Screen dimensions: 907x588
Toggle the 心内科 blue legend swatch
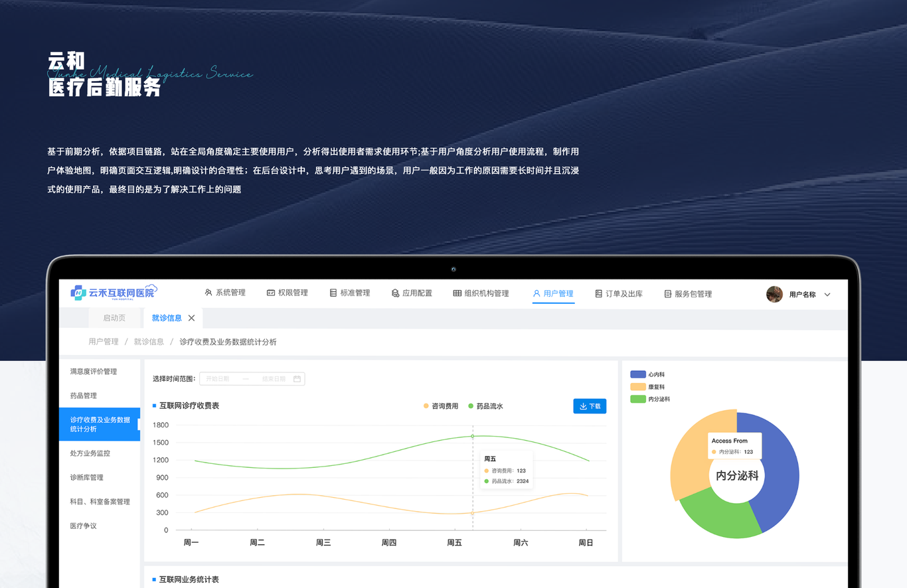638,375
